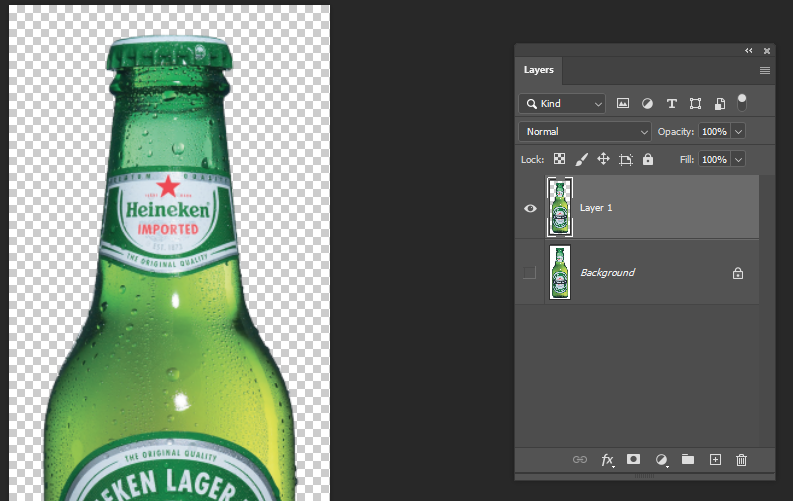This screenshot has width=793, height=501.
Task: Click the Background layer name
Action: point(607,272)
